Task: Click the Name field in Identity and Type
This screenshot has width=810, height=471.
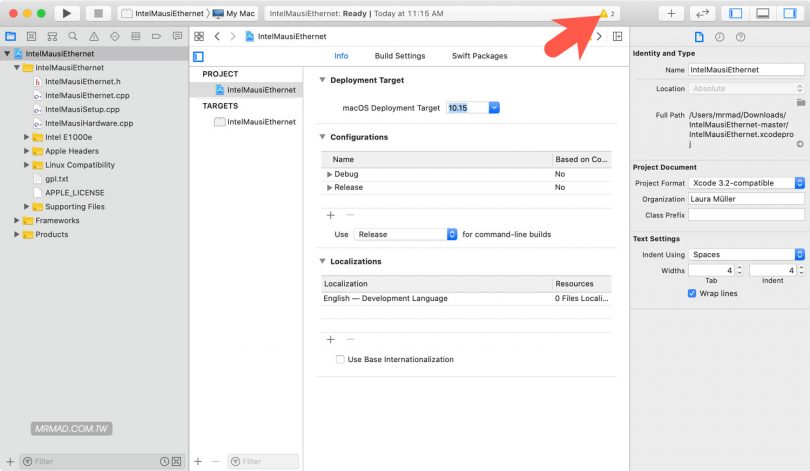Action: click(x=746, y=70)
